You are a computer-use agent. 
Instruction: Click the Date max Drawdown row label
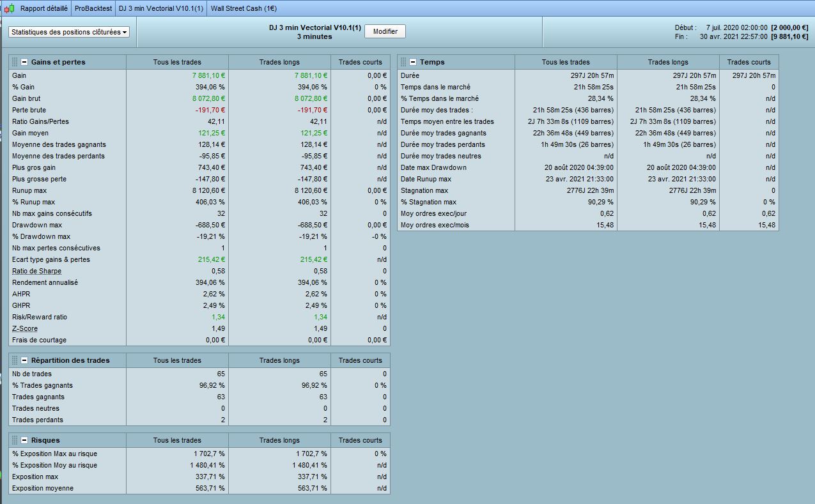[x=433, y=167]
